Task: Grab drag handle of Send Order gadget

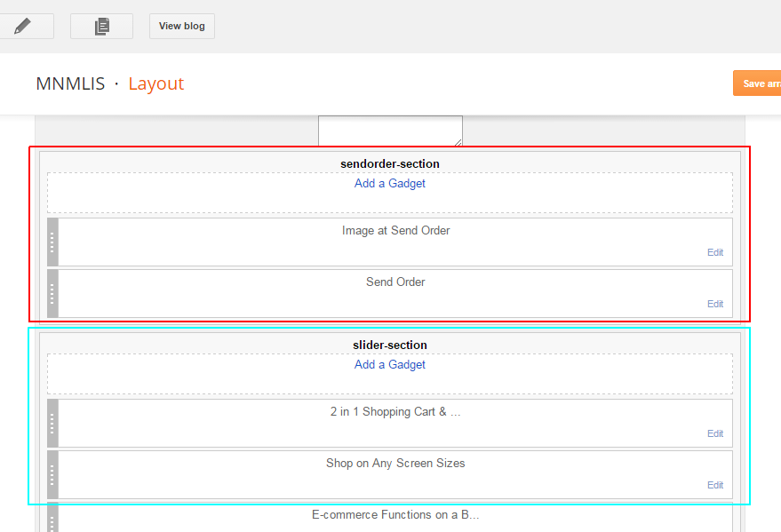Action: tap(52, 294)
